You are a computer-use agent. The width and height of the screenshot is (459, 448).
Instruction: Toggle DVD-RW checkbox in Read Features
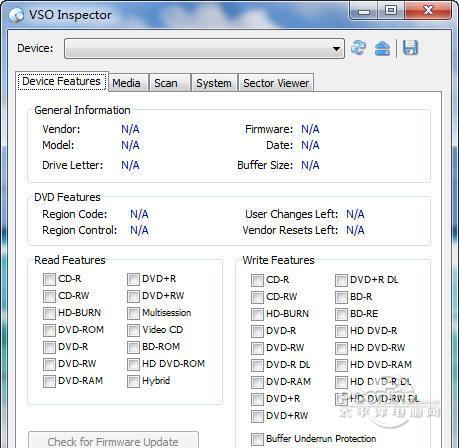pyautogui.click(x=49, y=364)
